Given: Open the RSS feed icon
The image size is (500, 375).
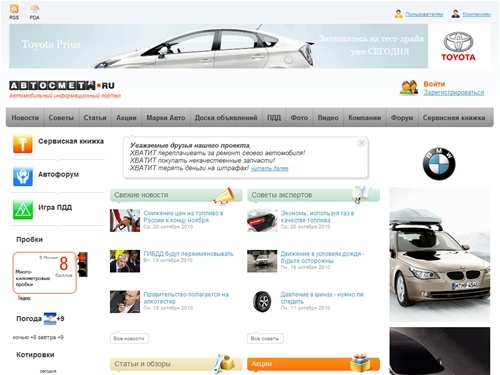Looking at the screenshot, I should pos(14,9).
